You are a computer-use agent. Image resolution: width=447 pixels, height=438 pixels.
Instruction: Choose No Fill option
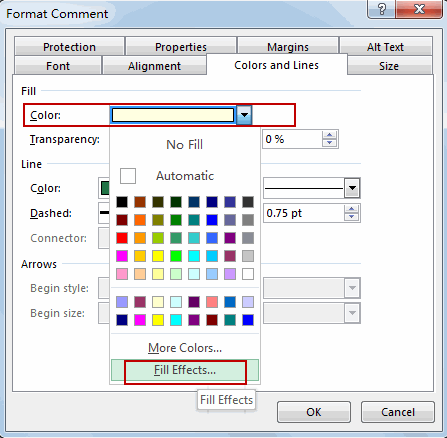(x=185, y=145)
